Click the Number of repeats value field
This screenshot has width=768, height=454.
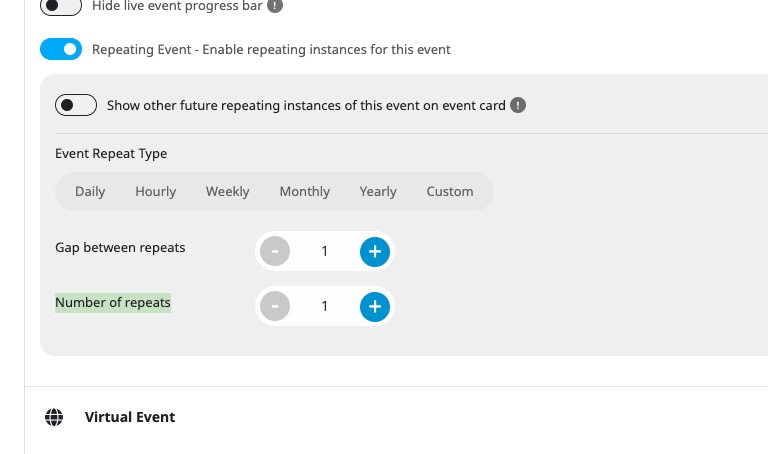pyautogui.click(x=324, y=307)
